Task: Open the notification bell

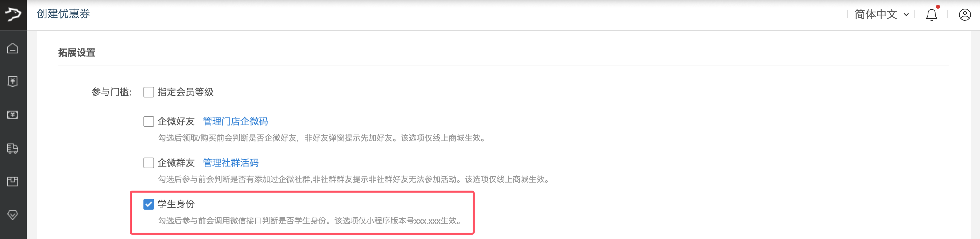Action: pos(931,14)
